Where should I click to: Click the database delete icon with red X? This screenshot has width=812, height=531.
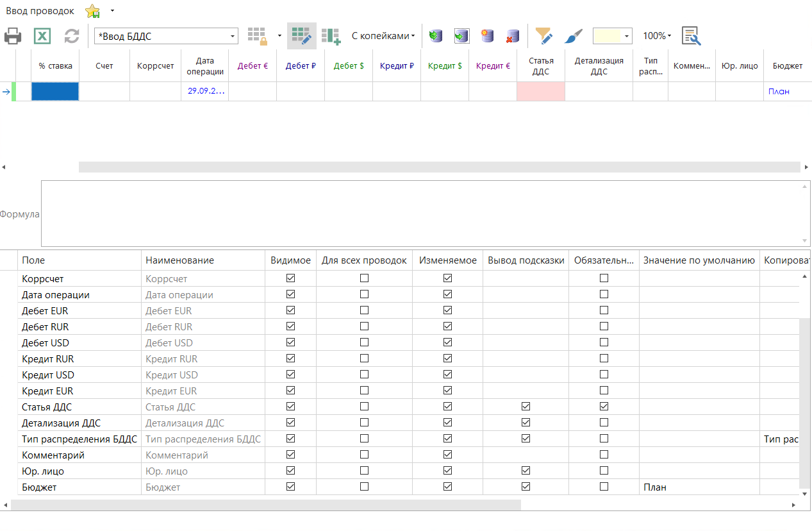point(513,36)
